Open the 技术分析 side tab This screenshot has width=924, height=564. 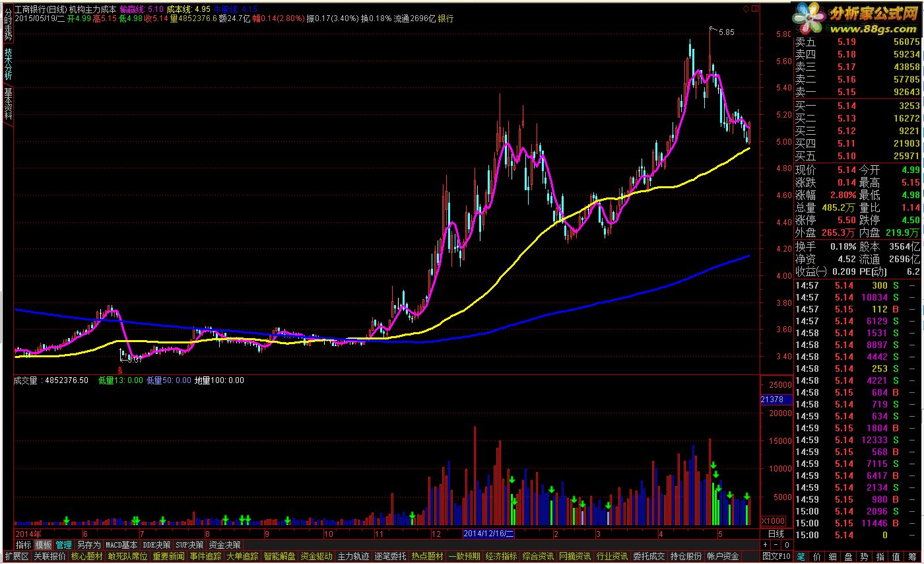pos(7,63)
